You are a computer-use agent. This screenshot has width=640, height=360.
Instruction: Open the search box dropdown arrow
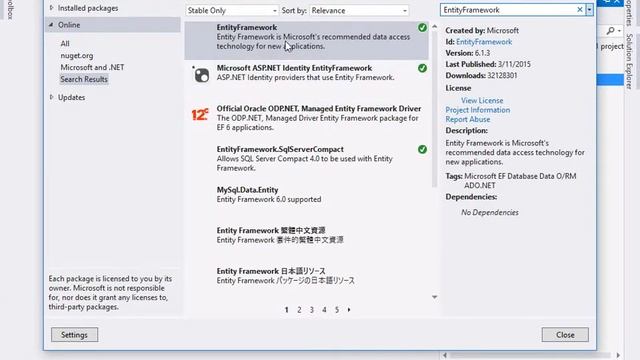click(589, 10)
